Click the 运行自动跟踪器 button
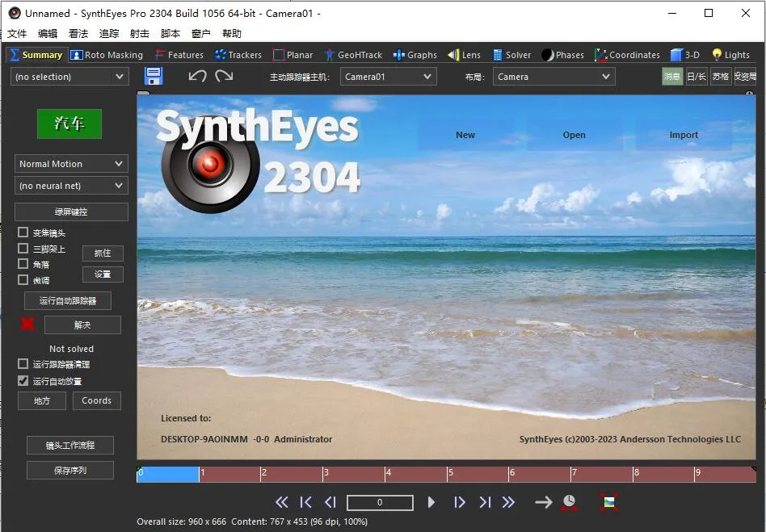766x532 pixels. pos(68,300)
